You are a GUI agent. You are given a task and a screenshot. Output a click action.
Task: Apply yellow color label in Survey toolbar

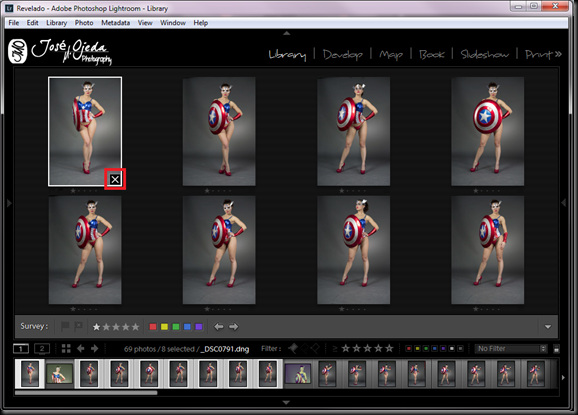pyautogui.click(x=164, y=327)
